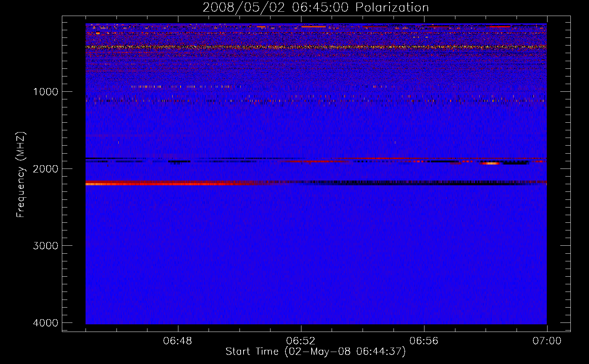Click the '4000' frequency tick label
Image resolution: width=589 pixels, height=364 pixels.
coord(46,323)
